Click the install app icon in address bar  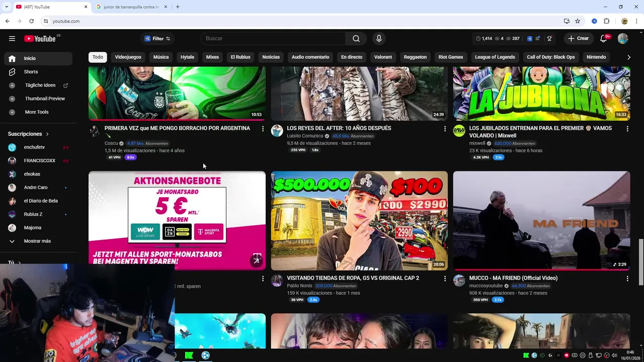coord(567,21)
